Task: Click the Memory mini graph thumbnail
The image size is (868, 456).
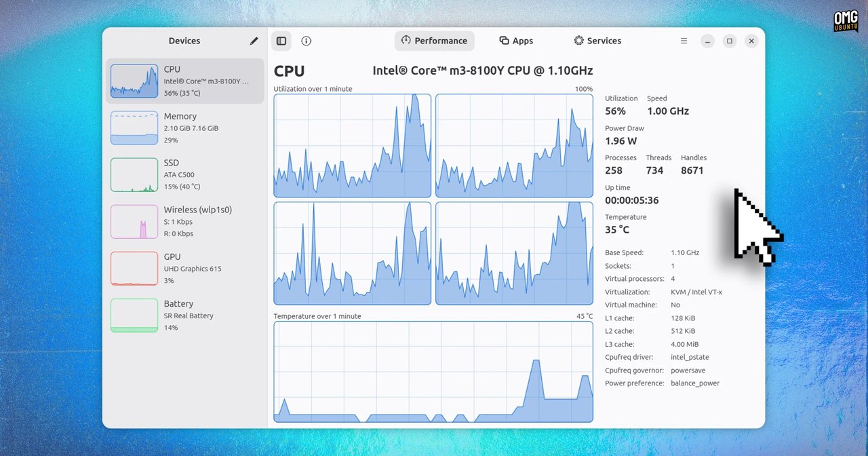Action: click(x=134, y=128)
